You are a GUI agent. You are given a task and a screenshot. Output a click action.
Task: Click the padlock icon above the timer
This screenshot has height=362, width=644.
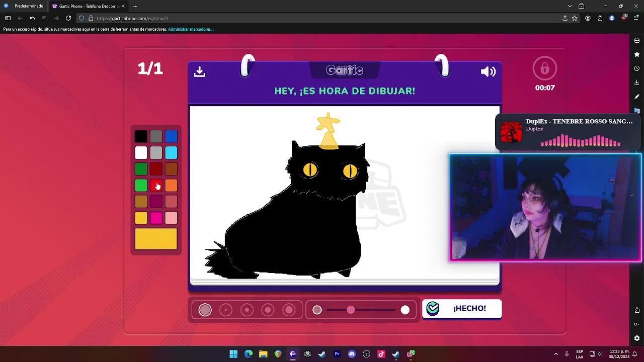click(545, 68)
